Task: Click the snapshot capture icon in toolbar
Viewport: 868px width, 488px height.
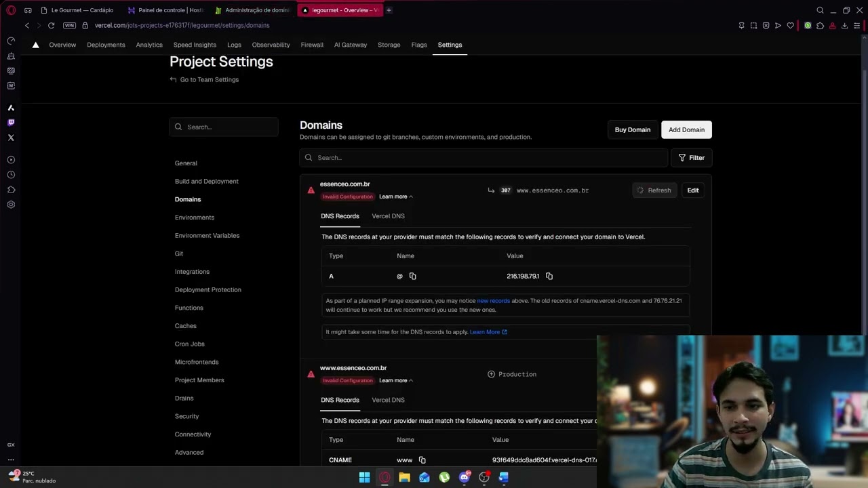Action: [x=753, y=26]
